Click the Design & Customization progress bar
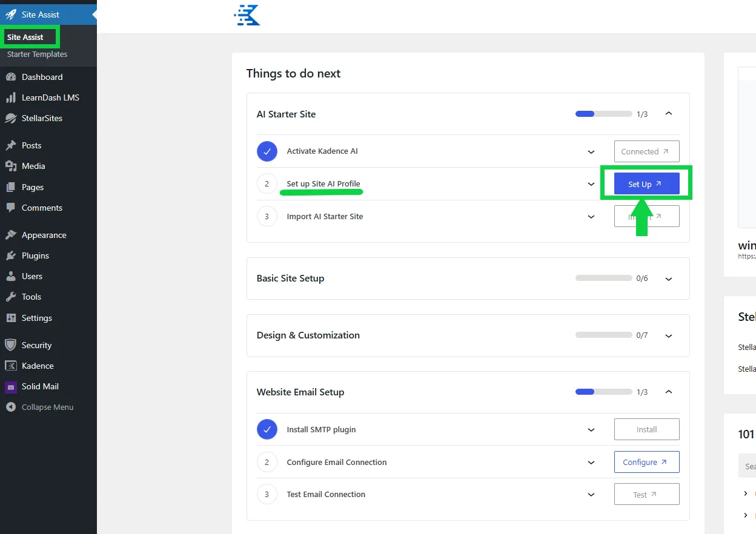756x534 pixels. [x=603, y=335]
